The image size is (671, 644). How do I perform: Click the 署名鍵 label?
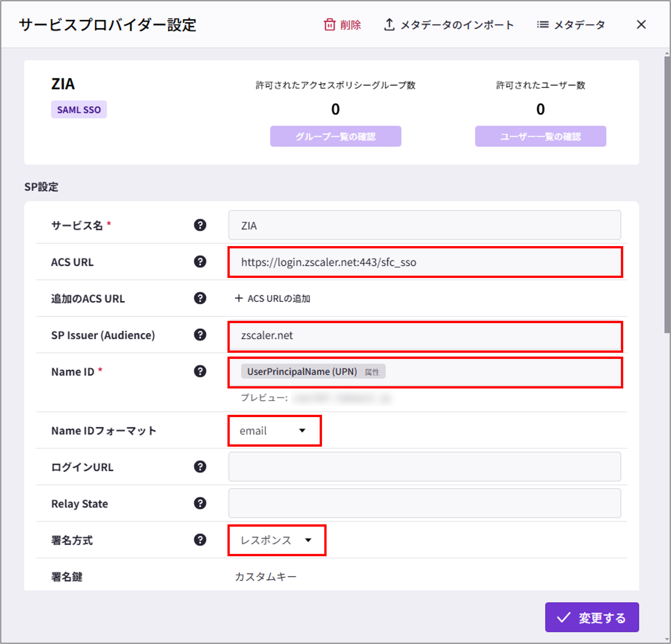(67, 576)
